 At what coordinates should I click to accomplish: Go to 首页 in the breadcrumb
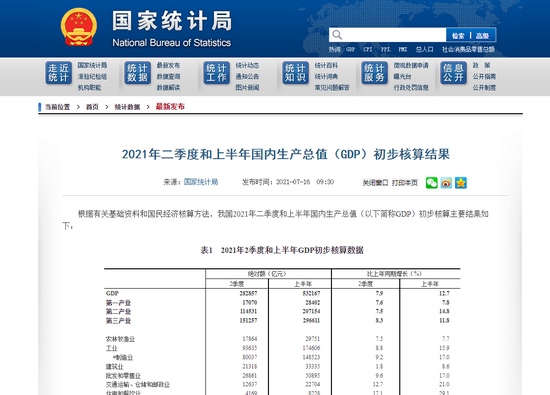[x=92, y=107]
